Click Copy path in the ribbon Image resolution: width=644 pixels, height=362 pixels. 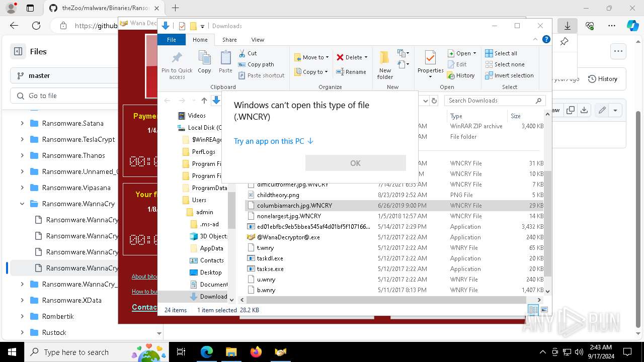[x=256, y=64]
